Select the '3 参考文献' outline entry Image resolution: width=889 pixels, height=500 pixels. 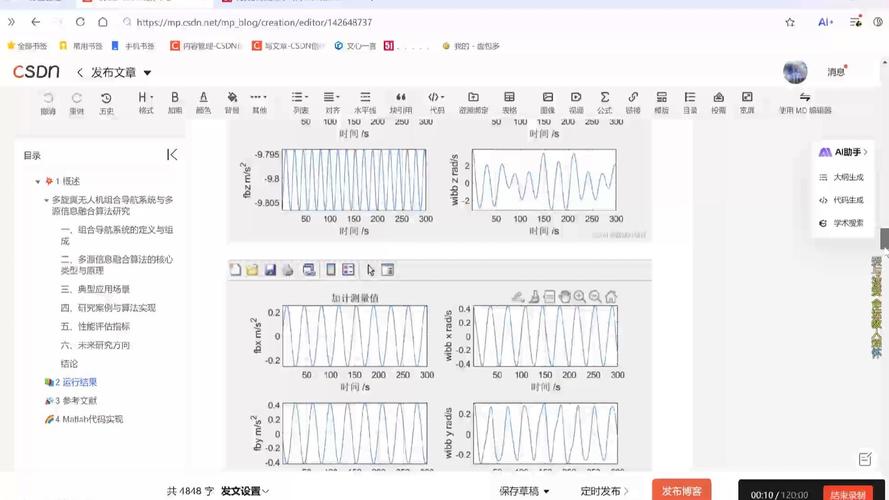(71, 401)
